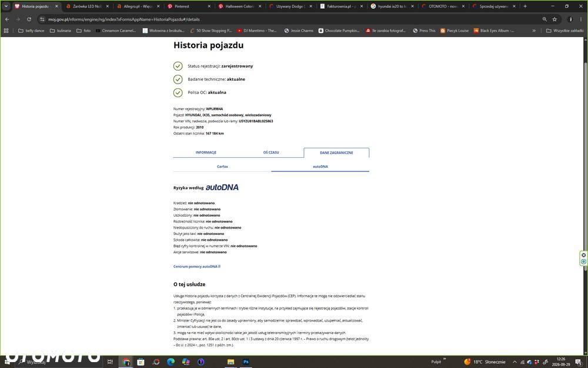Switch to the Pinterest browser tab

point(189,6)
